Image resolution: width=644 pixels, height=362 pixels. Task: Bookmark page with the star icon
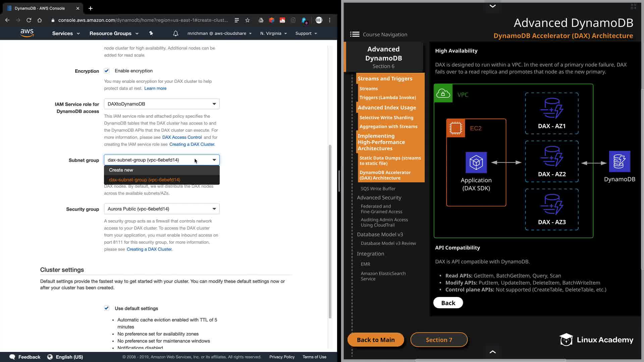coord(248,20)
